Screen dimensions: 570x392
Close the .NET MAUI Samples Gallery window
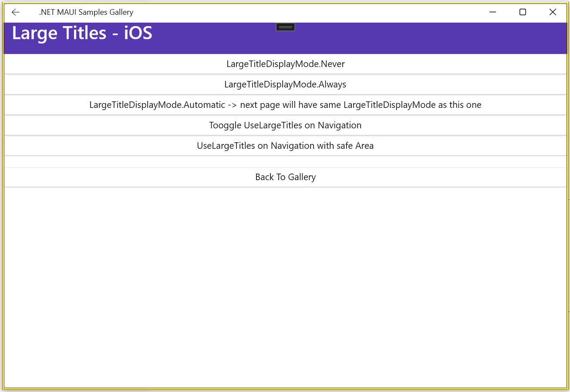(553, 12)
